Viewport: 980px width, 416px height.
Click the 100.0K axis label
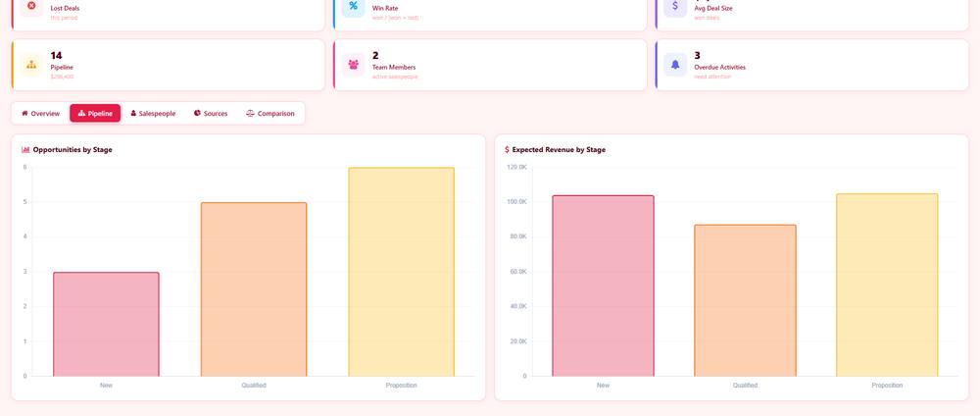pos(516,202)
